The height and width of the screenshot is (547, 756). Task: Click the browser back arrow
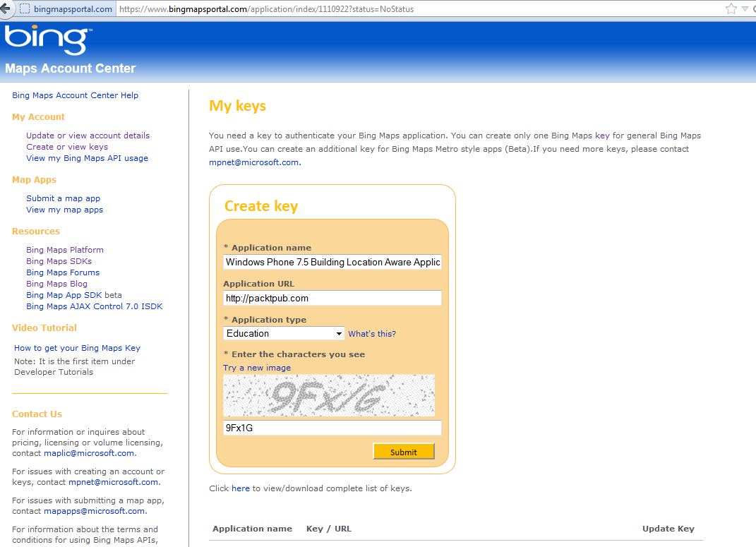pos(5,8)
